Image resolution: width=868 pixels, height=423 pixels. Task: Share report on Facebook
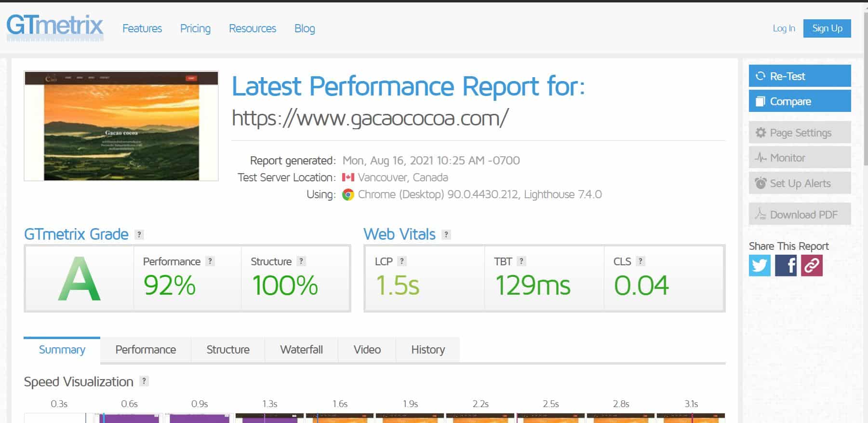(786, 265)
